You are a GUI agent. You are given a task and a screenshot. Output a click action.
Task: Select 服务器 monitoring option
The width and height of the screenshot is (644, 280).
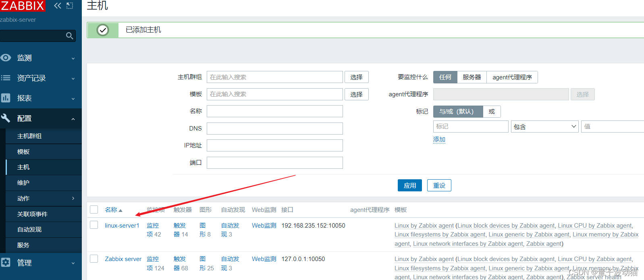pos(472,77)
